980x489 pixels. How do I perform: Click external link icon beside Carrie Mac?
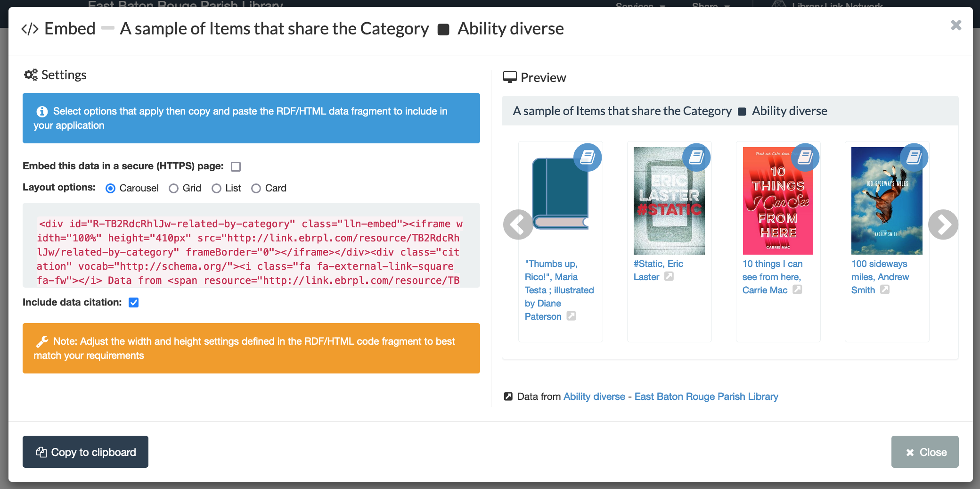point(797,290)
